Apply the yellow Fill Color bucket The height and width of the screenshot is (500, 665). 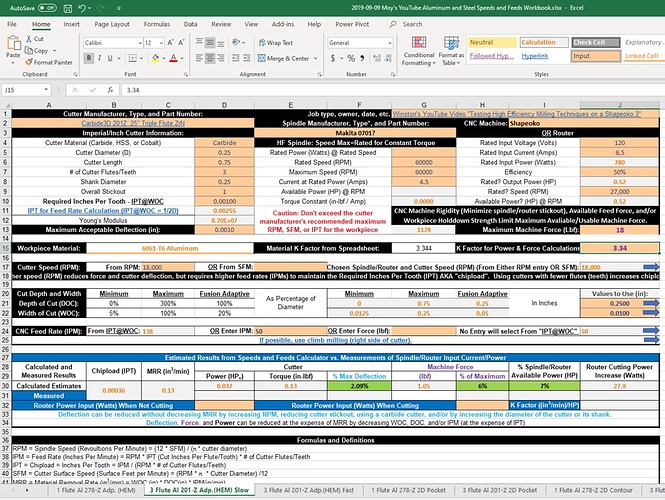[x=156, y=58]
